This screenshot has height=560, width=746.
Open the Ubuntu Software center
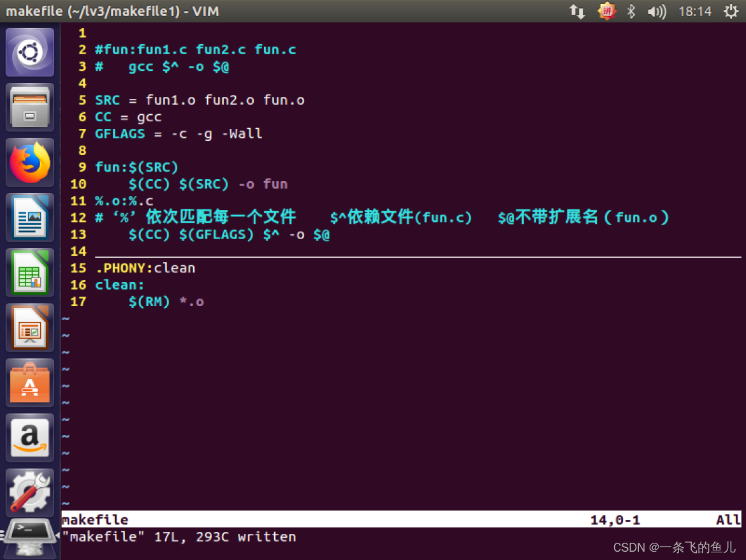(x=29, y=383)
